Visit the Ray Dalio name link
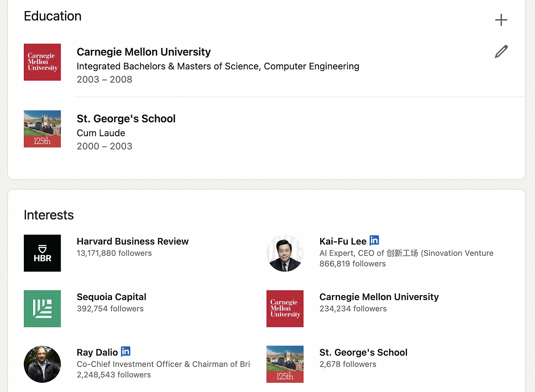Screen dimensions: 535x392 click(97, 352)
